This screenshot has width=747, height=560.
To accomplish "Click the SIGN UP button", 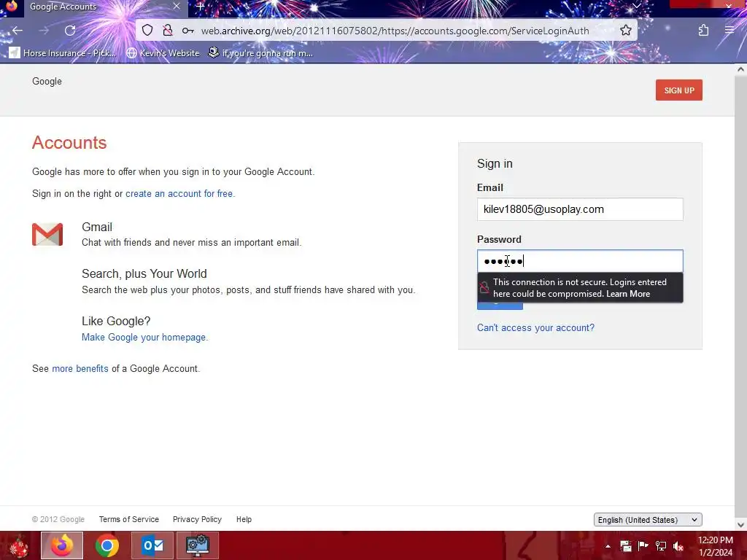I will coord(679,90).
